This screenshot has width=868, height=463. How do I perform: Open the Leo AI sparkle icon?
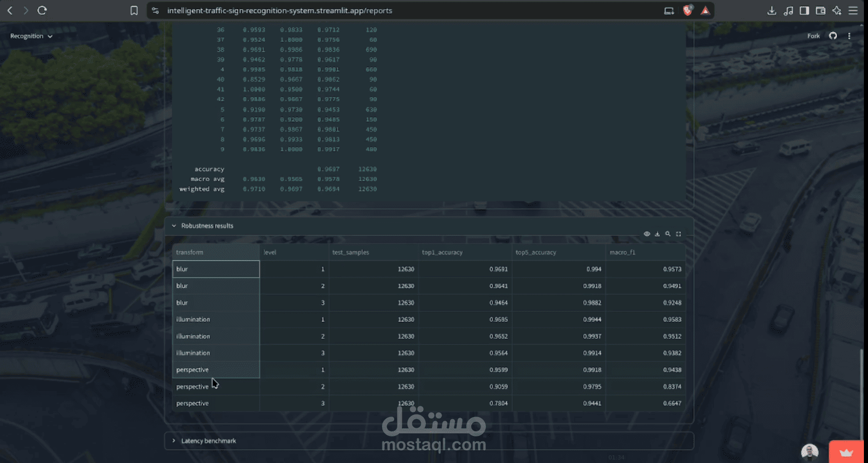837,10
